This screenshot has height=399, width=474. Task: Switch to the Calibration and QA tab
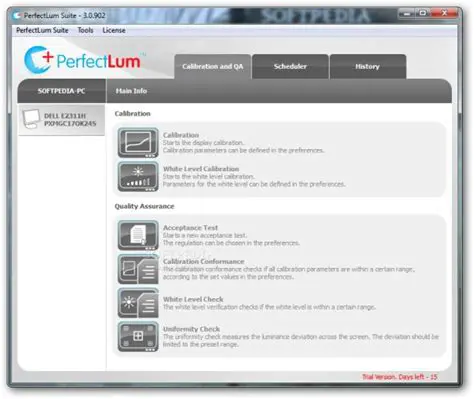tap(213, 66)
